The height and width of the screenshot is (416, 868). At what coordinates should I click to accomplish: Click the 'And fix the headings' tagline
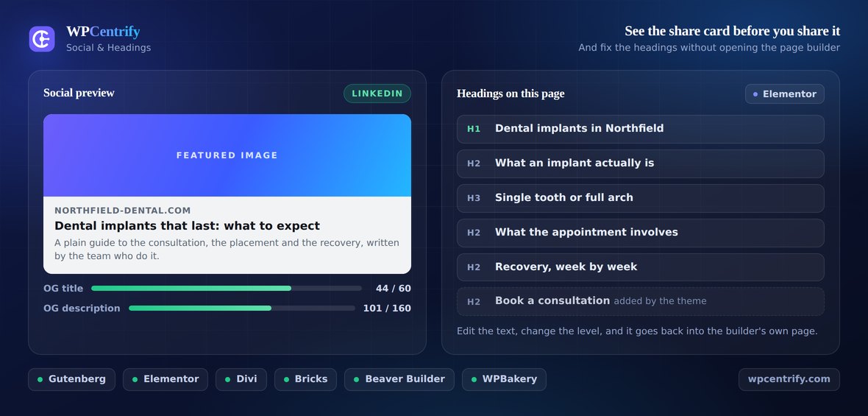709,48
